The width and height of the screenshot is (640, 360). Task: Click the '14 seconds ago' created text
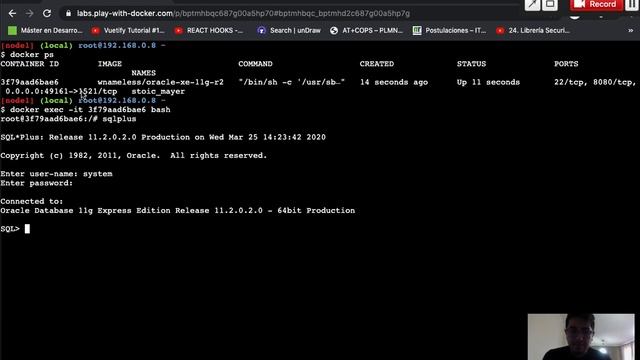(x=394, y=82)
